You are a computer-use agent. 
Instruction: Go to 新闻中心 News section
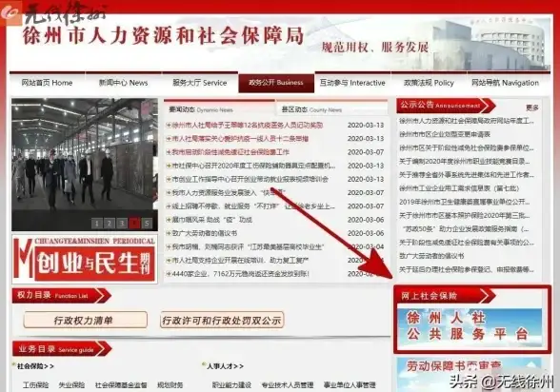point(123,83)
